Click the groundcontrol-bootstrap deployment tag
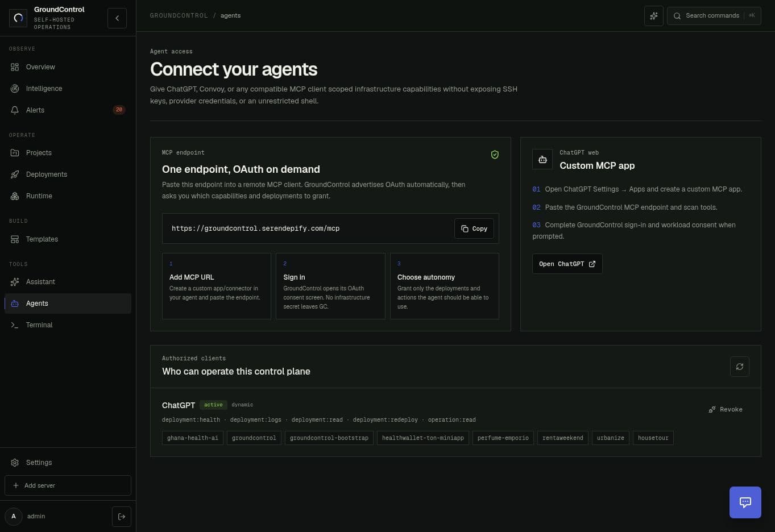The width and height of the screenshot is (775, 532). tap(329, 438)
